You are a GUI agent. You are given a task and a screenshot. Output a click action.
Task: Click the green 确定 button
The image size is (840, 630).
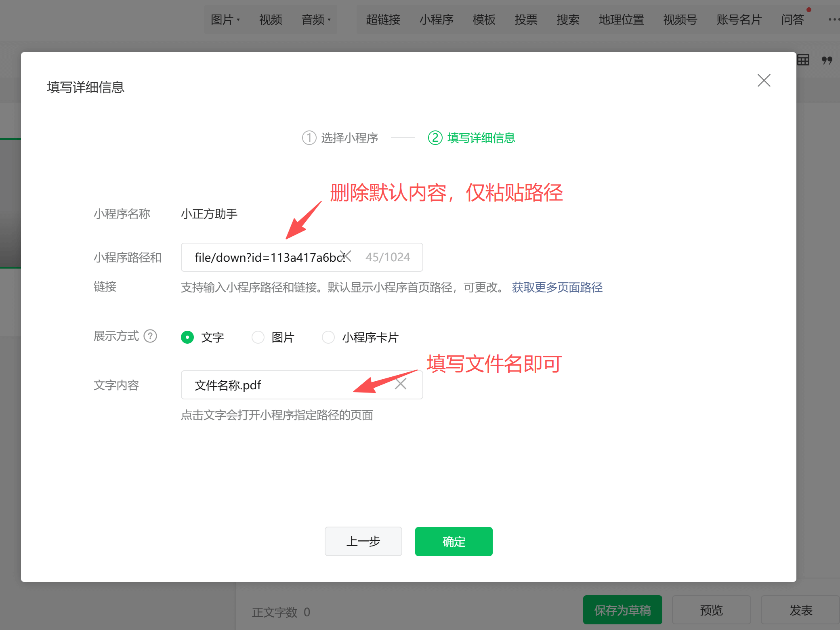coord(454,542)
